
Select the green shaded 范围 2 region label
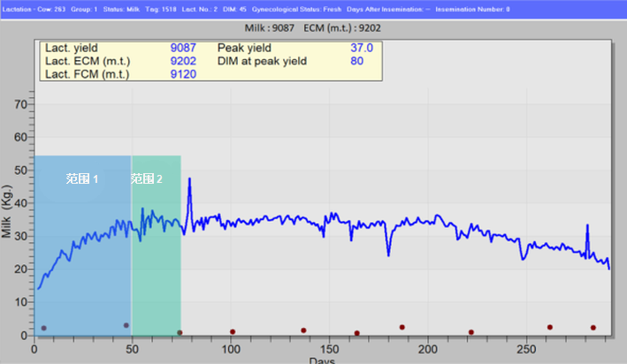point(147,178)
